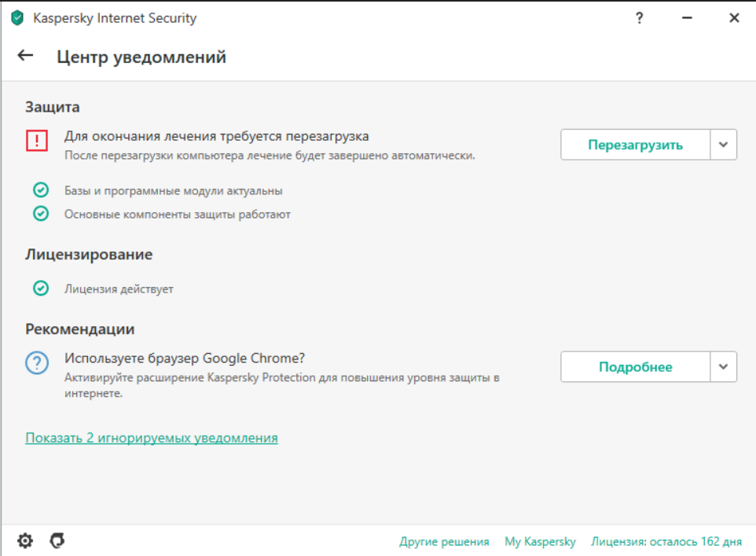The image size is (756, 556).
Task: Open the help question mark icon
Action: point(640,18)
